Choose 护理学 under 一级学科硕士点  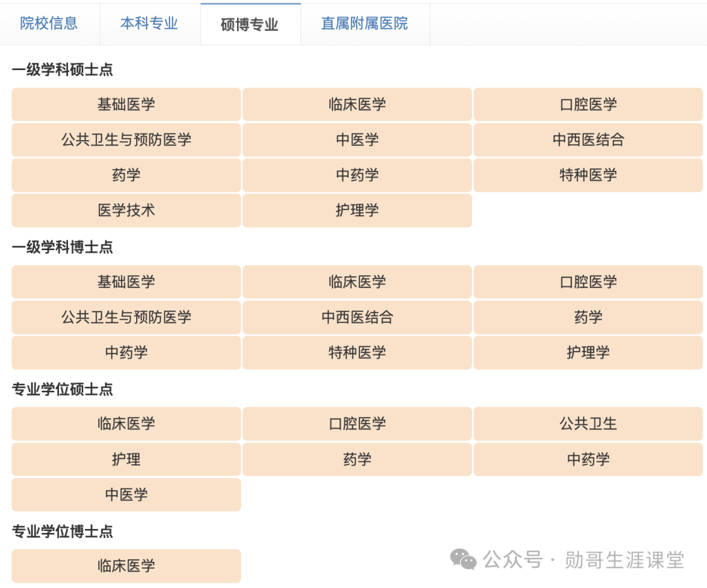[357, 210]
